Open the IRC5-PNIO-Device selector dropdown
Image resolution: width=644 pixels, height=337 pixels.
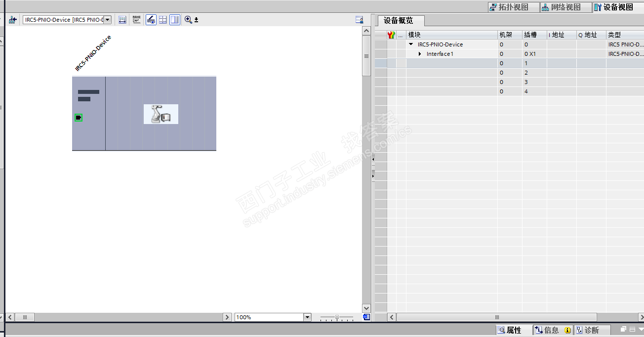point(107,20)
